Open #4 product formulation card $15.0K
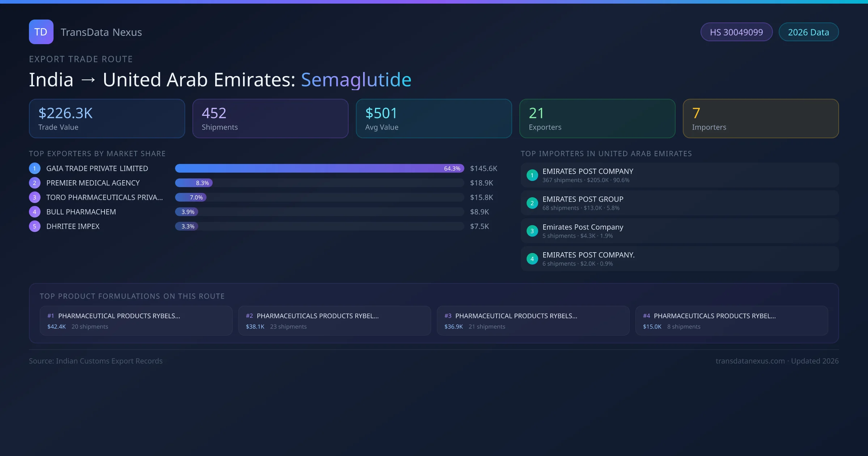Image resolution: width=868 pixels, height=456 pixels. (x=731, y=321)
